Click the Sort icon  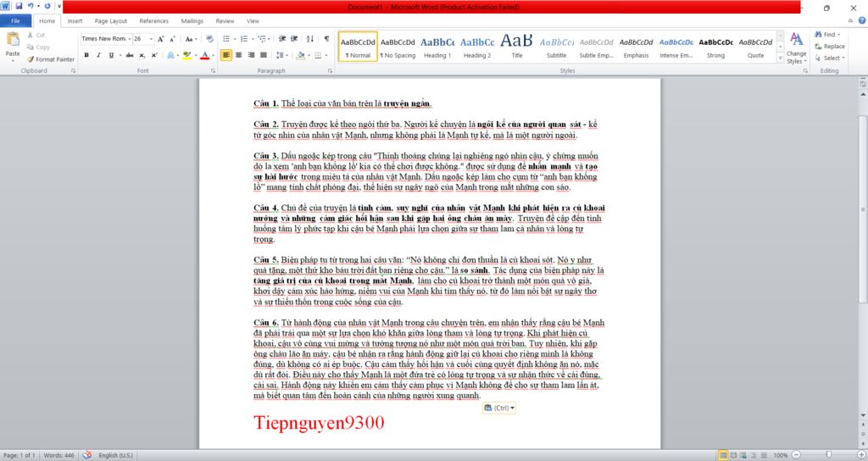tap(310, 39)
